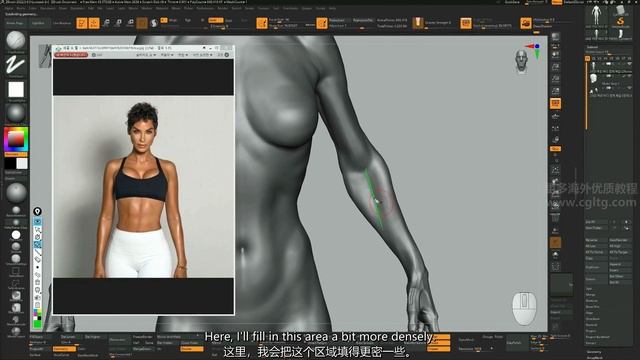Select the white main color swatch
This screenshot has height=360, width=640.
click(x=22, y=163)
